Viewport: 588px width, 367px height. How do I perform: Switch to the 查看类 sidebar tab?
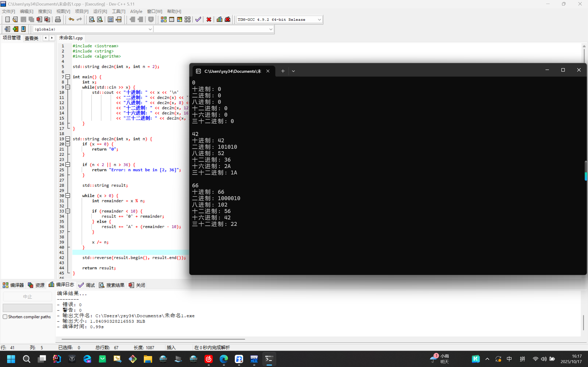(x=31, y=38)
